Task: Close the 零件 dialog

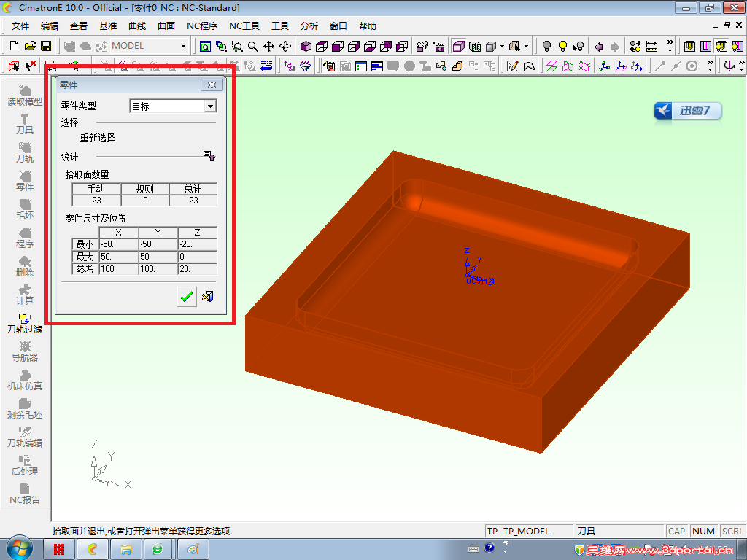Action: tap(212, 85)
